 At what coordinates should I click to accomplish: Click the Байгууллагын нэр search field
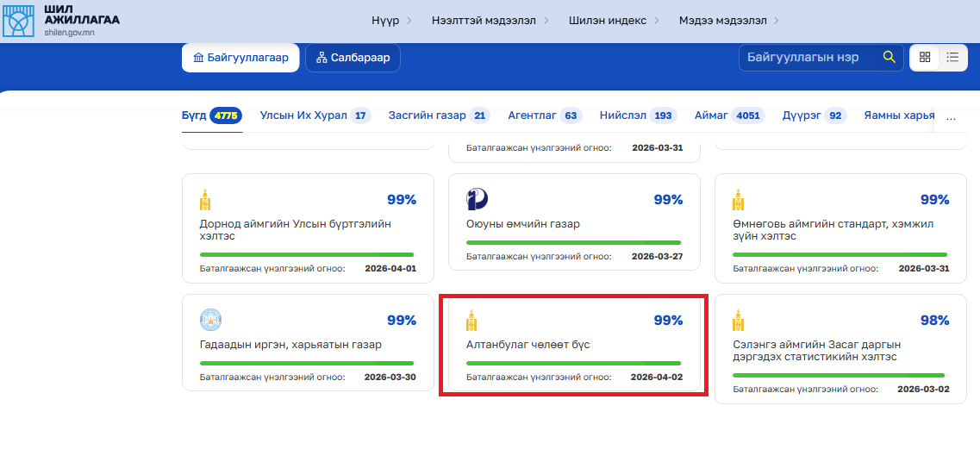(x=806, y=58)
